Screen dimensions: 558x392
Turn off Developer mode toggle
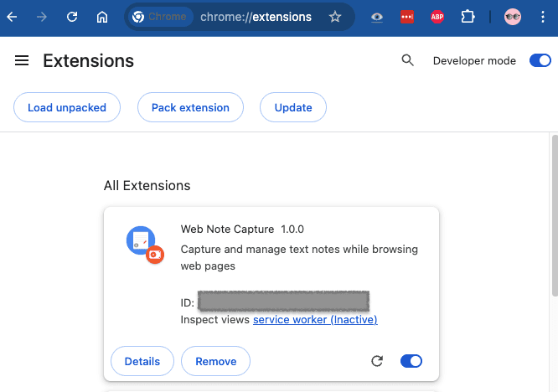[x=540, y=60]
